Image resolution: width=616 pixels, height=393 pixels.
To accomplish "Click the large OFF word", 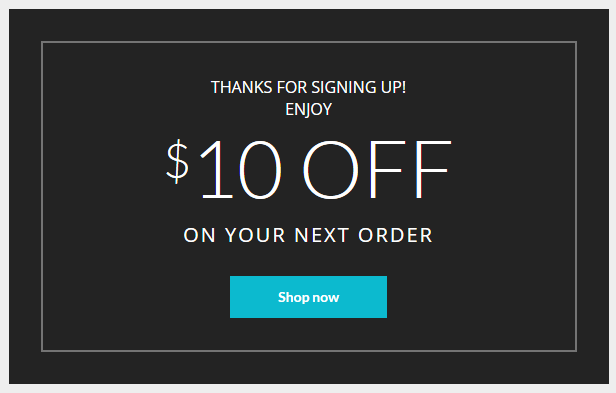I will [376, 169].
